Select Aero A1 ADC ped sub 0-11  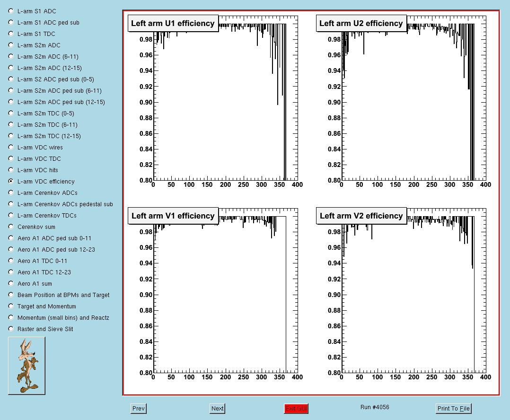[11, 238]
